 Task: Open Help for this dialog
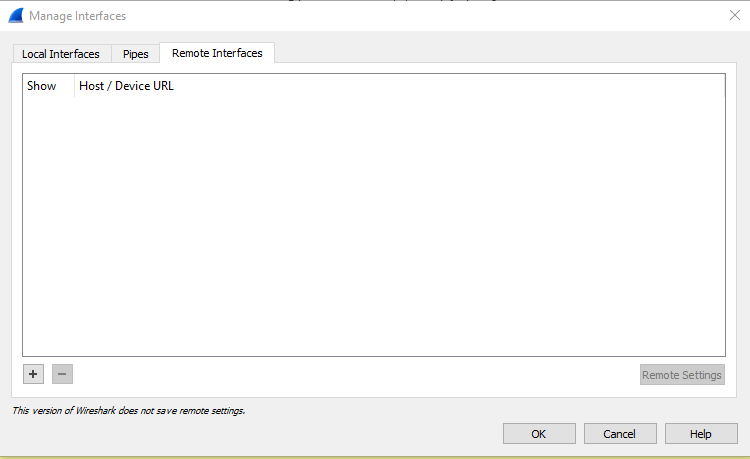[701, 434]
